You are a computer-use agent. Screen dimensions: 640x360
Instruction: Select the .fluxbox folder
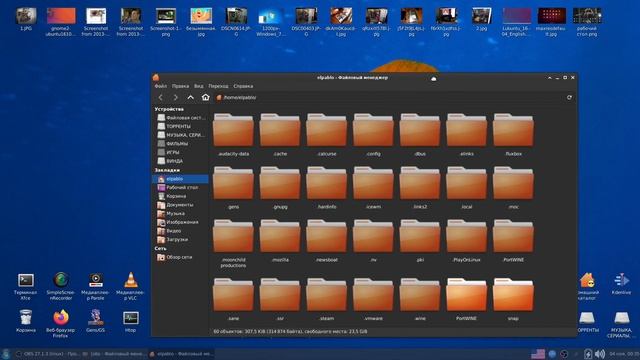pos(513,135)
